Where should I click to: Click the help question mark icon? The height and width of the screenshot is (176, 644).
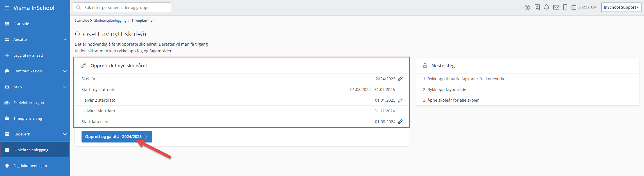click(527, 8)
